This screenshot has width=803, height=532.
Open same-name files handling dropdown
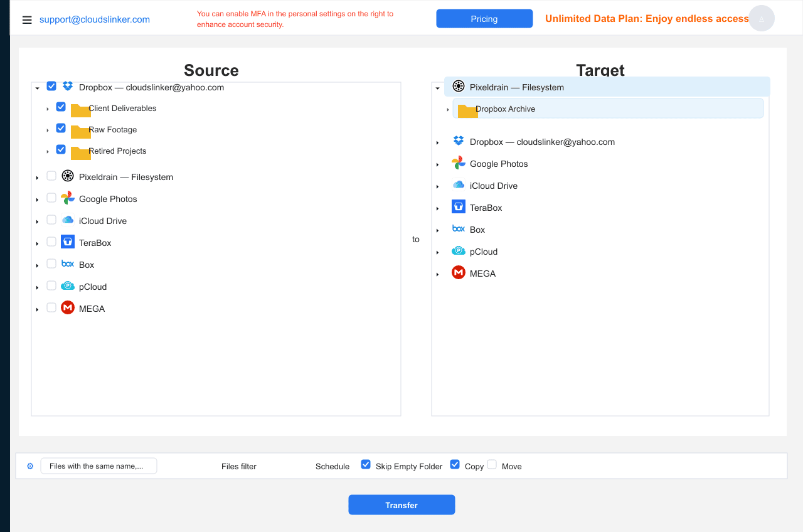tap(98, 465)
